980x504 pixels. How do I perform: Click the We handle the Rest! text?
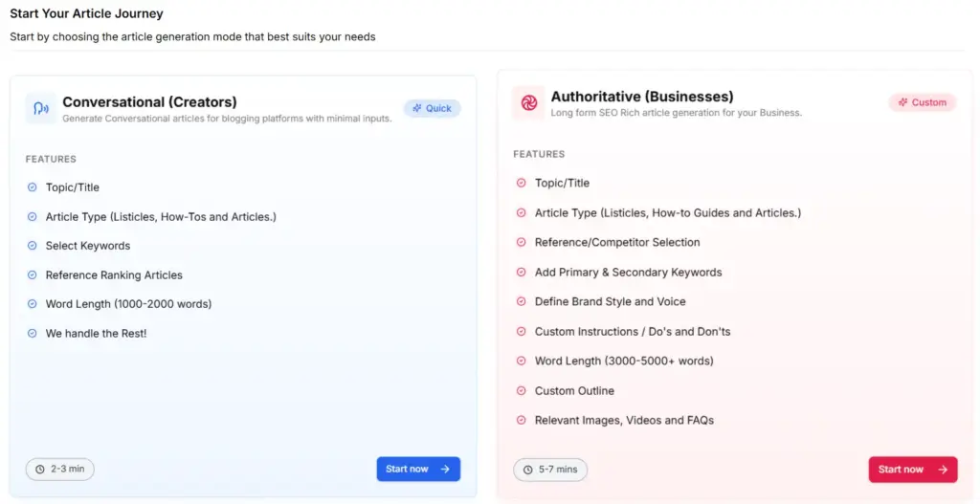[x=97, y=334]
